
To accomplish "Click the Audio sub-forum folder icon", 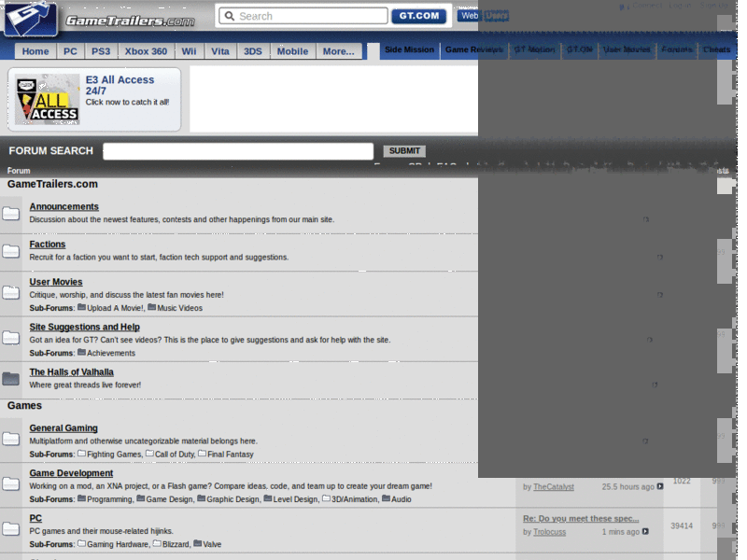I will 386,498.
